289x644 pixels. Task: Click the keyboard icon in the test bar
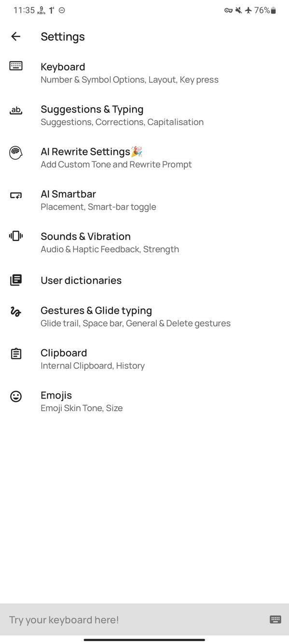(275, 619)
